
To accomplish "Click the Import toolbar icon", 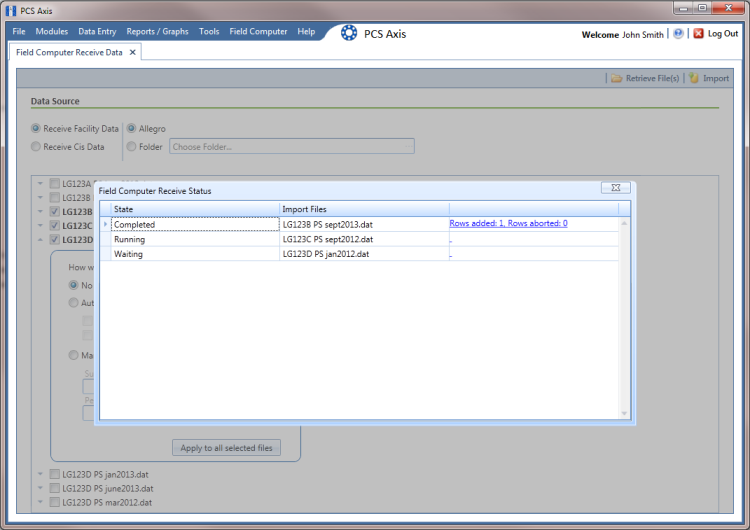I will 694,78.
